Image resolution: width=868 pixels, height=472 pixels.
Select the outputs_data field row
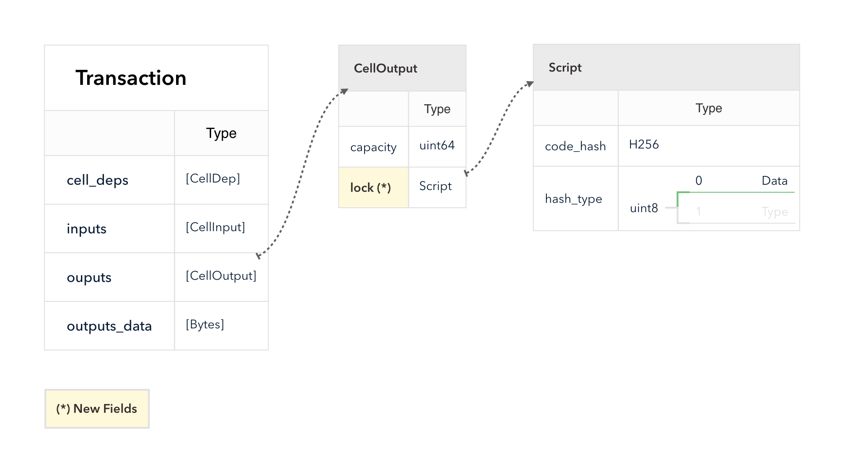(x=109, y=326)
